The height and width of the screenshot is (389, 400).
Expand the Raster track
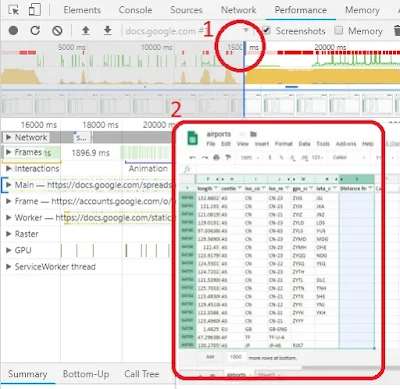pos(9,234)
